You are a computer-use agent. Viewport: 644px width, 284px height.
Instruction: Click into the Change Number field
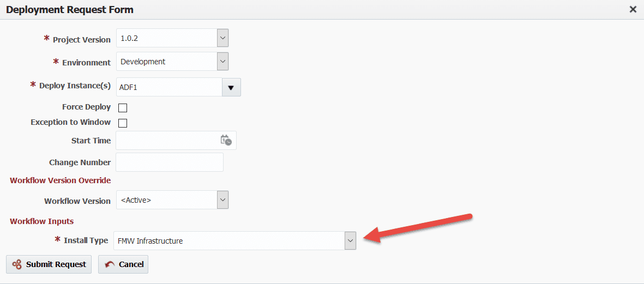tap(170, 162)
